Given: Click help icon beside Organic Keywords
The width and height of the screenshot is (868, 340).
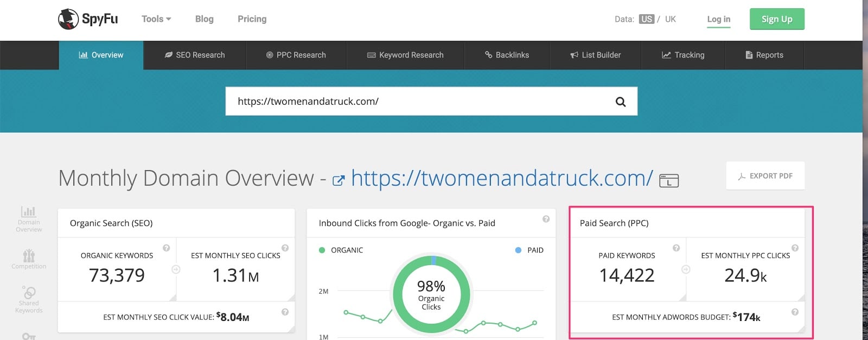Looking at the screenshot, I should pos(167,248).
